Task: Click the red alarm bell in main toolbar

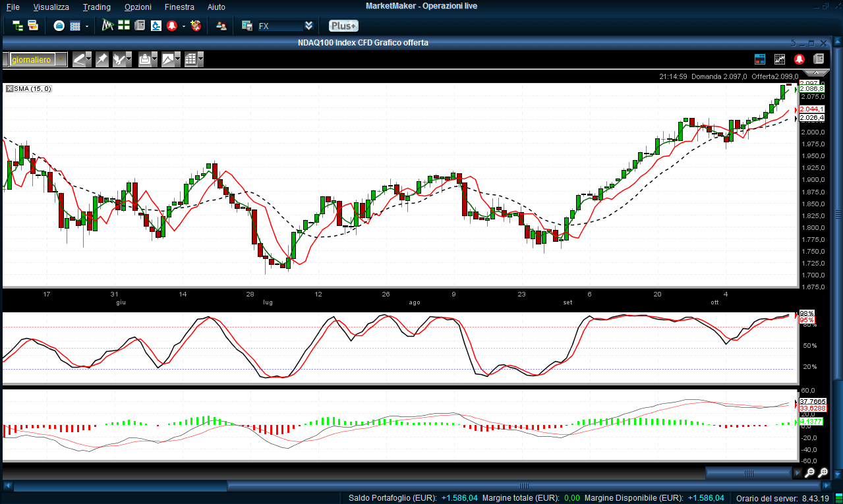Action: (x=171, y=26)
